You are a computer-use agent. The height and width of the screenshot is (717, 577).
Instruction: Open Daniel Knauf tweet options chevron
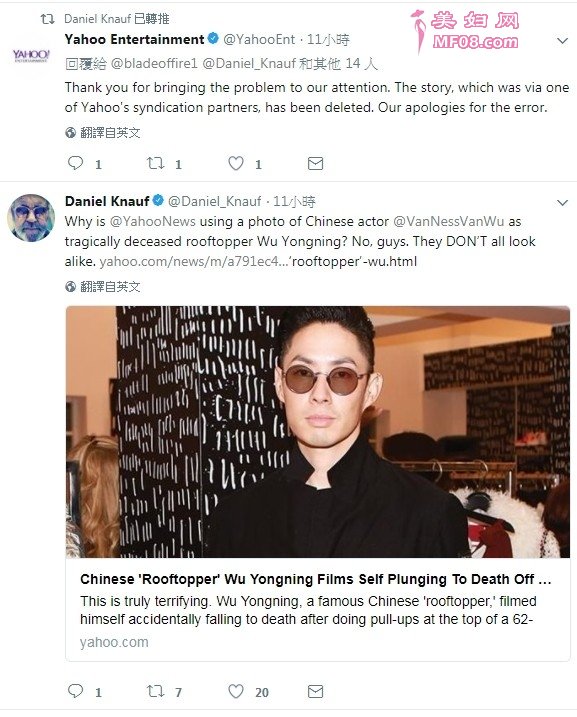(x=562, y=203)
